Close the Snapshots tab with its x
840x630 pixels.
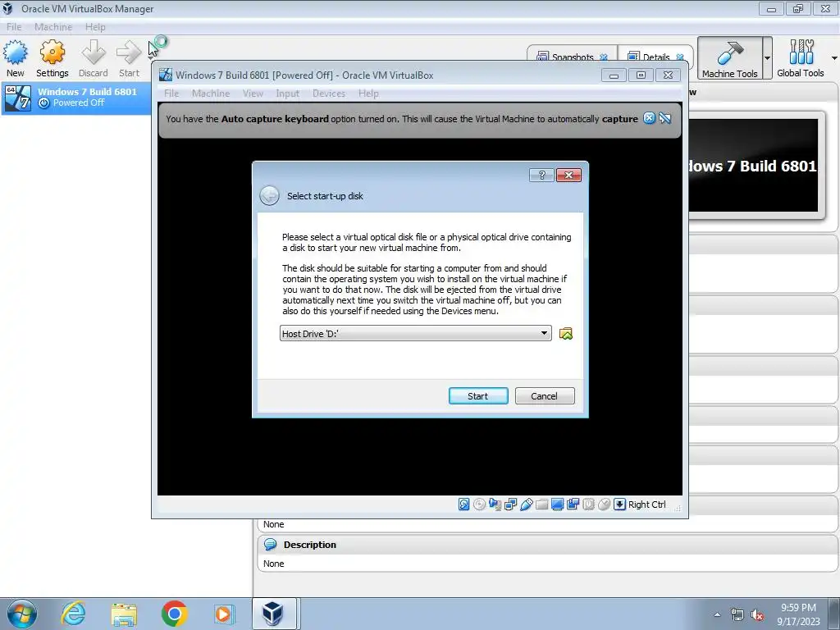(604, 57)
